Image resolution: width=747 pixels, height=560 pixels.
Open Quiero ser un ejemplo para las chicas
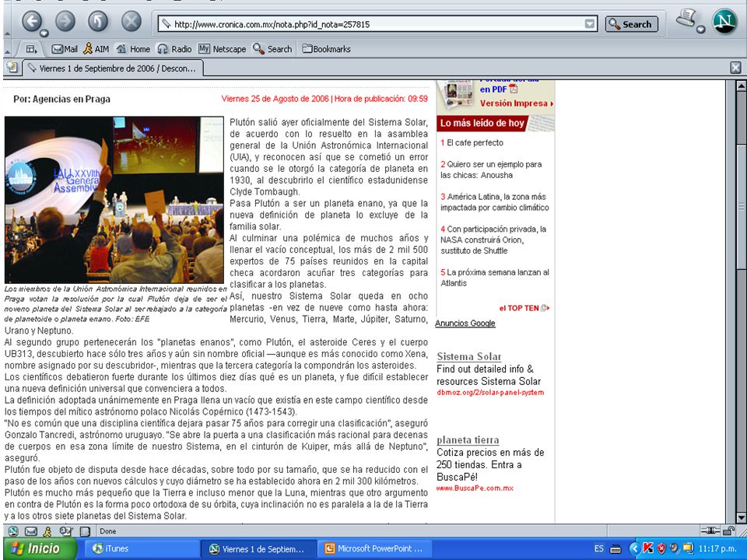click(x=491, y=170)
